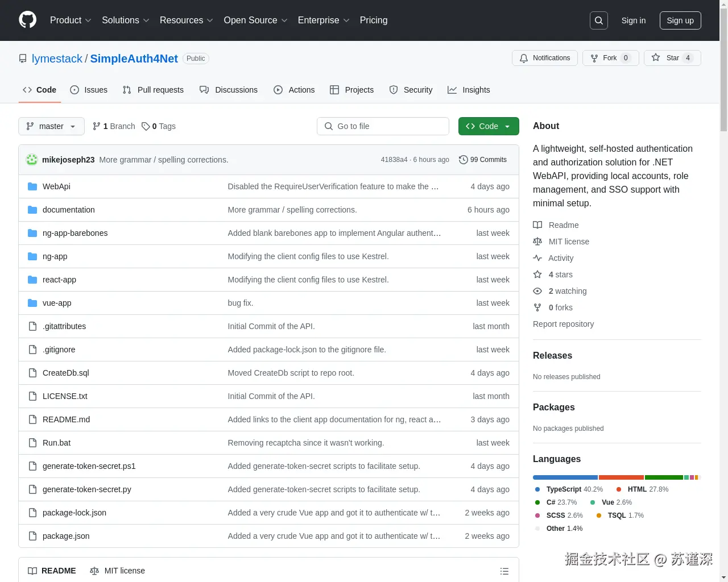Open the master branch dropdown

point(51,126)
